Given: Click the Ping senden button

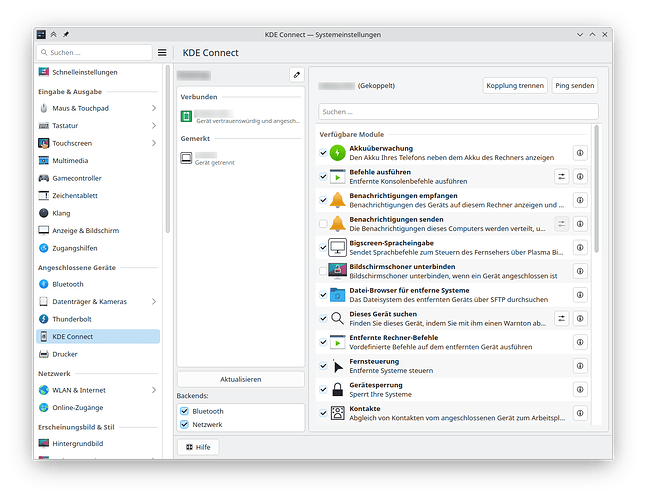Looking at the screenshot, I should (574, 86).
